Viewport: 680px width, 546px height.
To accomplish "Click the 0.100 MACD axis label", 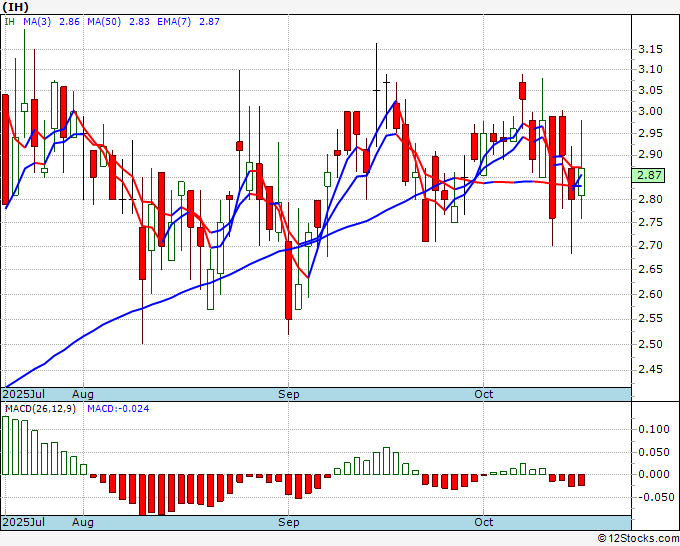I will 654,429.
